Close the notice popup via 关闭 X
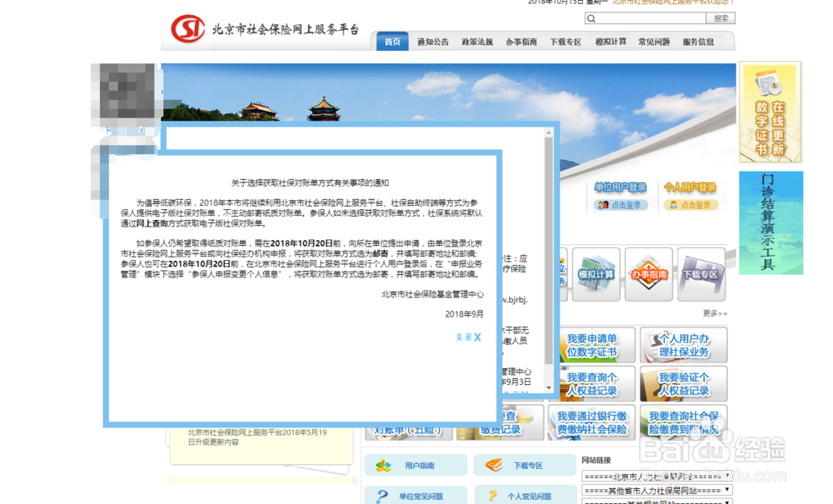This screenshot has width=833, height=504. click(x=468, y=337)
